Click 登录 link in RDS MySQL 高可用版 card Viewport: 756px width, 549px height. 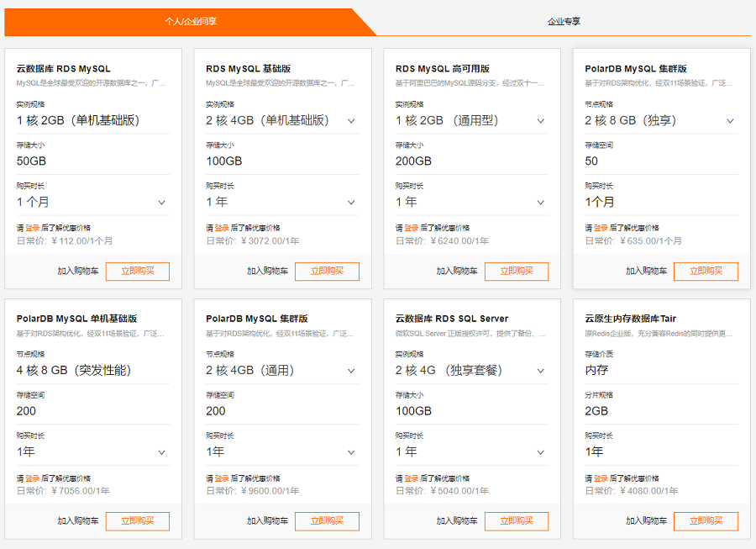(x=412, y=228)
